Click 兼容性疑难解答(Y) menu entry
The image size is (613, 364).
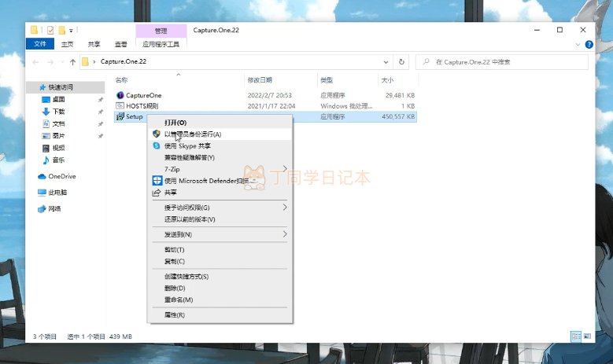tap(220, 157)
